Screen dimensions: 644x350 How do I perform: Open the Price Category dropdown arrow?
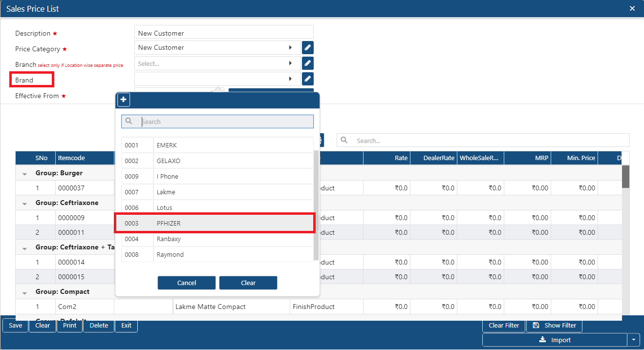pyautogui.click(x=291, y=48)
